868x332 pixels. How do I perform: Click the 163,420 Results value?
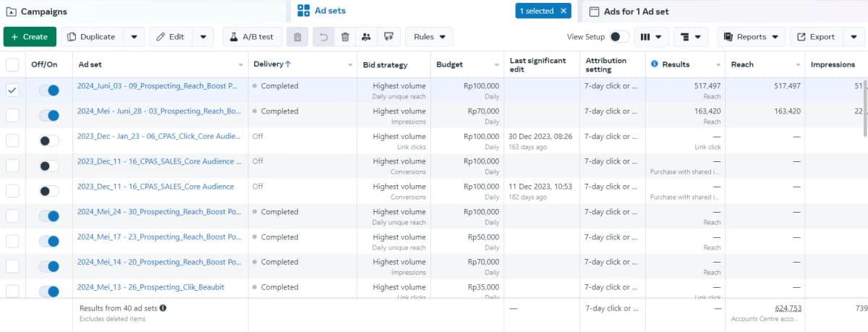(x=707, y=111)
